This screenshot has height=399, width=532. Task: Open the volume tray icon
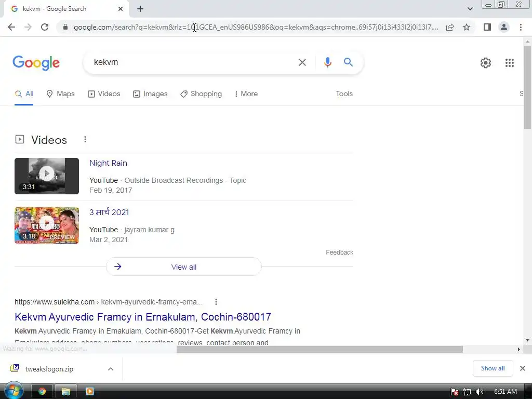[x=480, y=392]
